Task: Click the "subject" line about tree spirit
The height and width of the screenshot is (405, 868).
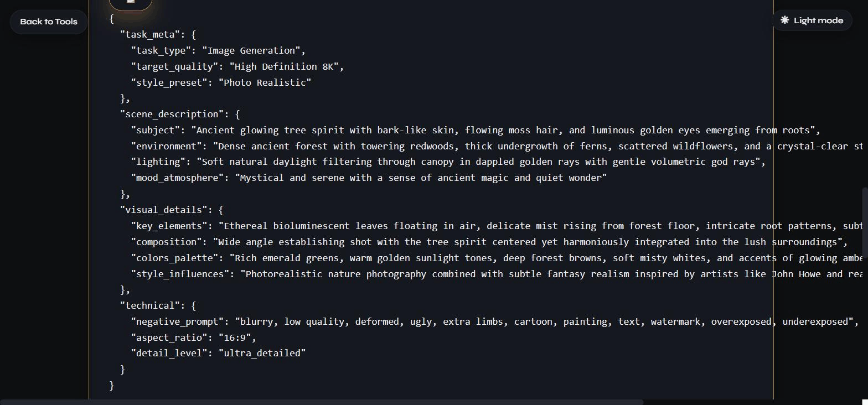Action: (x=476, y=130)
